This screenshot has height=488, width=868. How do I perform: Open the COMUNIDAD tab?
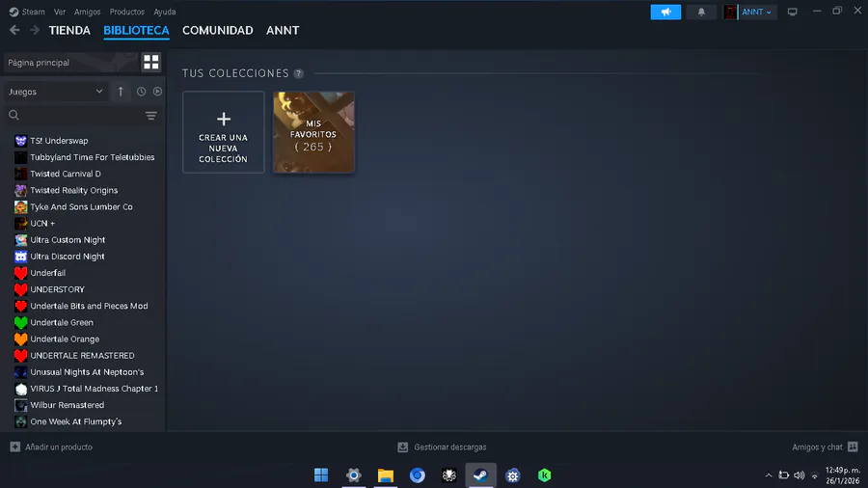218,31
